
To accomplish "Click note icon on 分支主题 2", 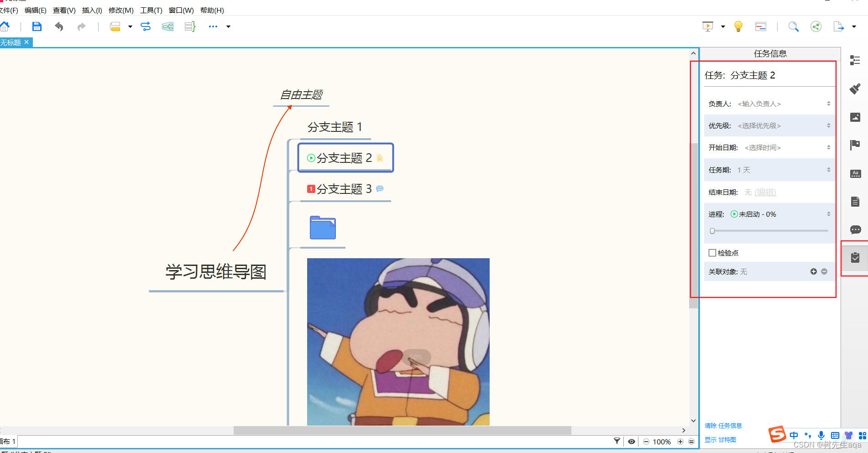I will pyautogui.click(x=380, y=158).
